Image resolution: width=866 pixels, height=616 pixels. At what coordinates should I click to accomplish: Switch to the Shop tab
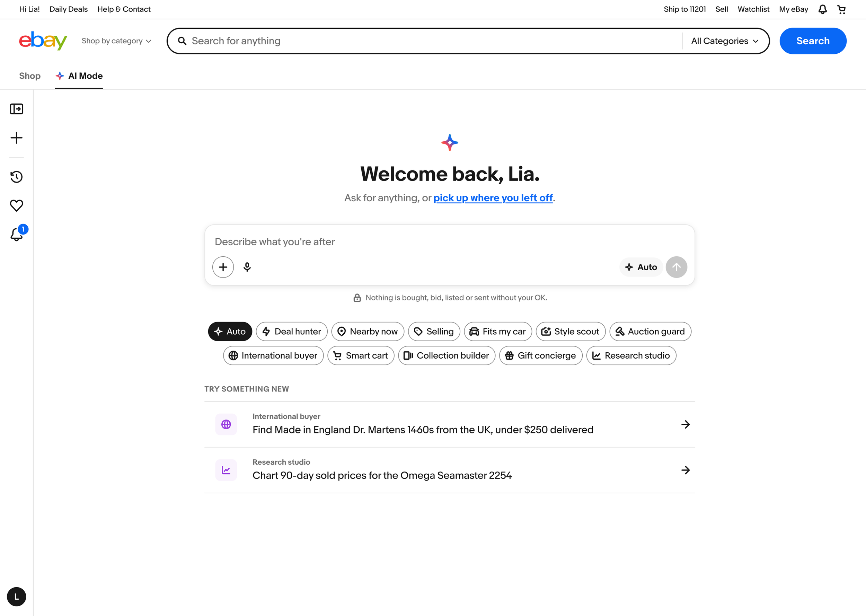tap(29, 76)
